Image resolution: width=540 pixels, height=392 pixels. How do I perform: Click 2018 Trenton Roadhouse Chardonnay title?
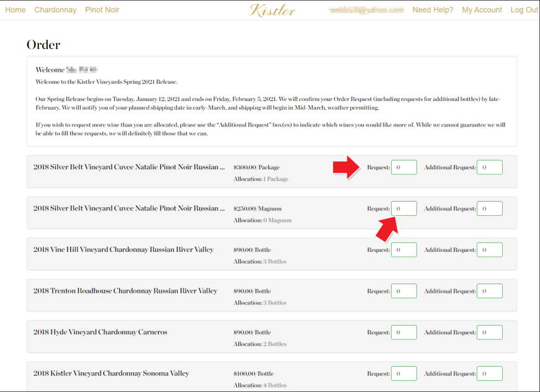pyautogui.click(x=125, y=291)
